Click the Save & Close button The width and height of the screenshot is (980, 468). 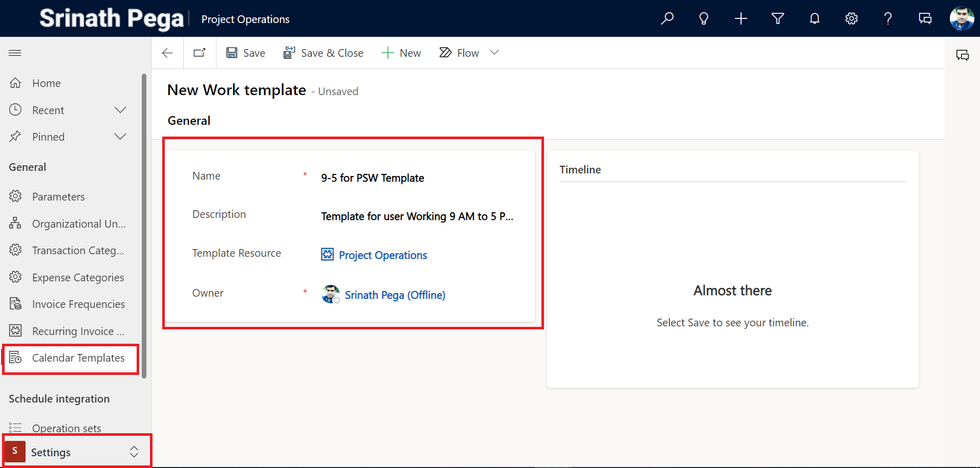(323, 53)
